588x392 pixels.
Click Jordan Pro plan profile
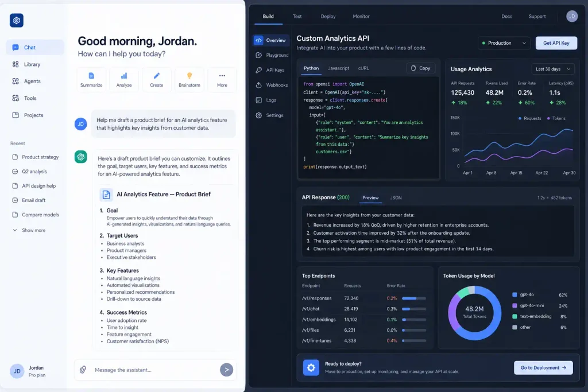28,371
